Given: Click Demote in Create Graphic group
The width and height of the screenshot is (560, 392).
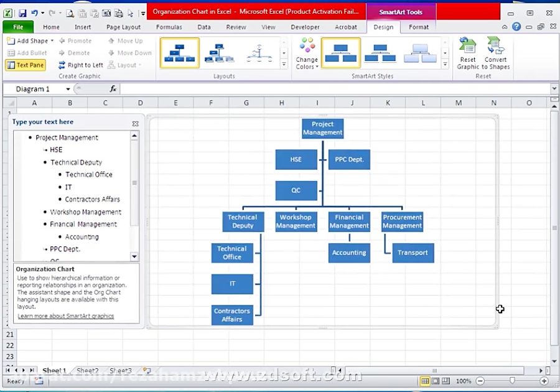Looking at the screenshot, I should pos(74,53).
